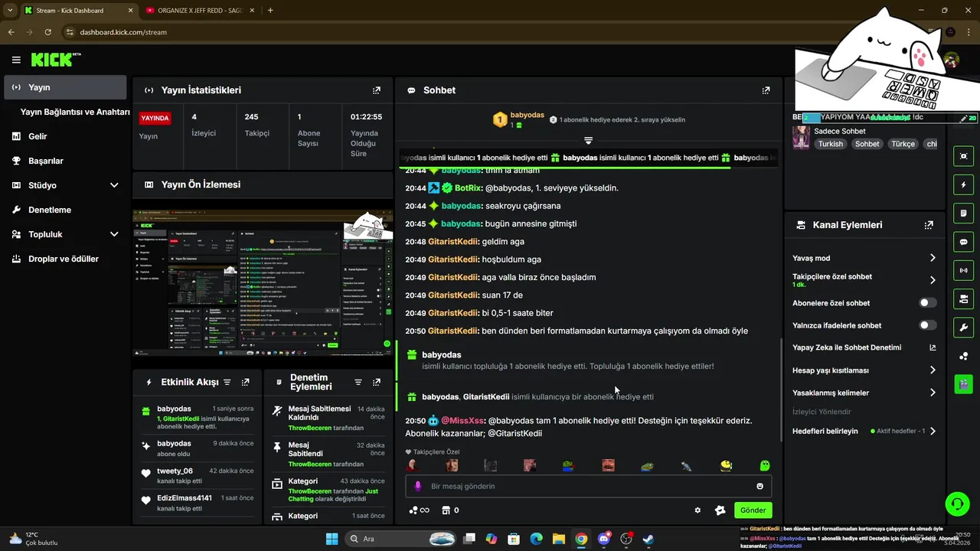Pop out the Yayın İstatistikleri panel

coord(376,90)
